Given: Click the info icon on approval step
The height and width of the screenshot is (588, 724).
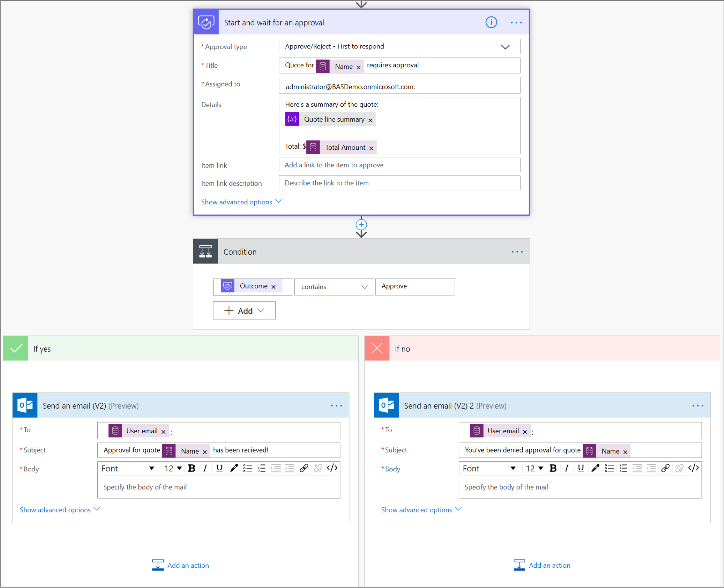Looking at the screenshot, I should tap(492, 23).
